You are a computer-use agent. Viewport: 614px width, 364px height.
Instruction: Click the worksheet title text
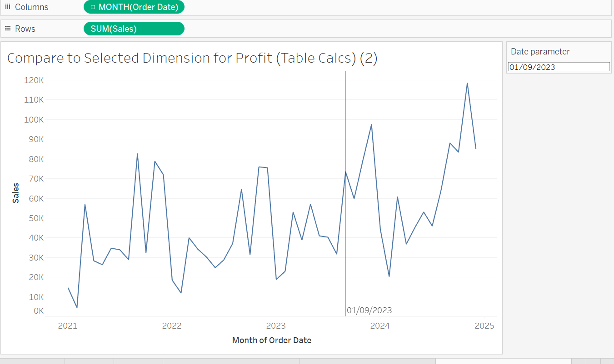192,59
